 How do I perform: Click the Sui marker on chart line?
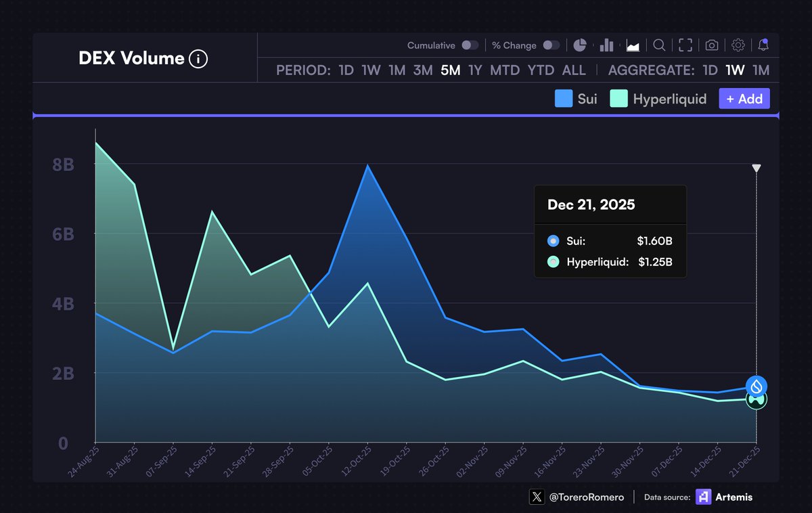coord(757,386)
